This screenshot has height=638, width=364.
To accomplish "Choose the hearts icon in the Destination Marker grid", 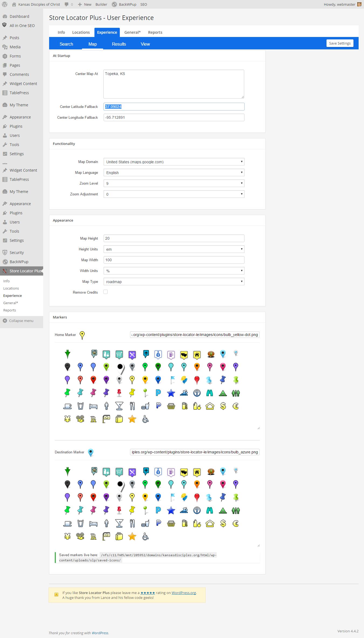I will click(x=184, y=472).
